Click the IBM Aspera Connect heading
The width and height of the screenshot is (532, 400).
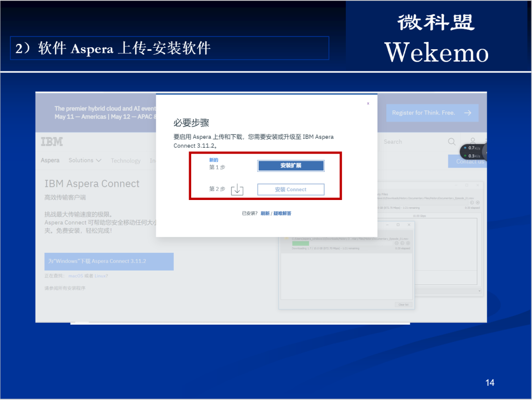92,184
